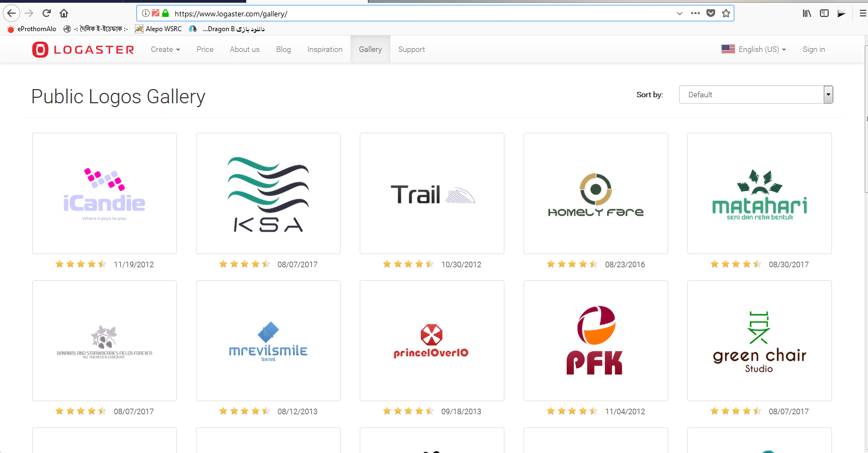The width and height of the screenshot is (868, 453).
Task: Click star rating under matahari logo
Action: tap(736, 264)
